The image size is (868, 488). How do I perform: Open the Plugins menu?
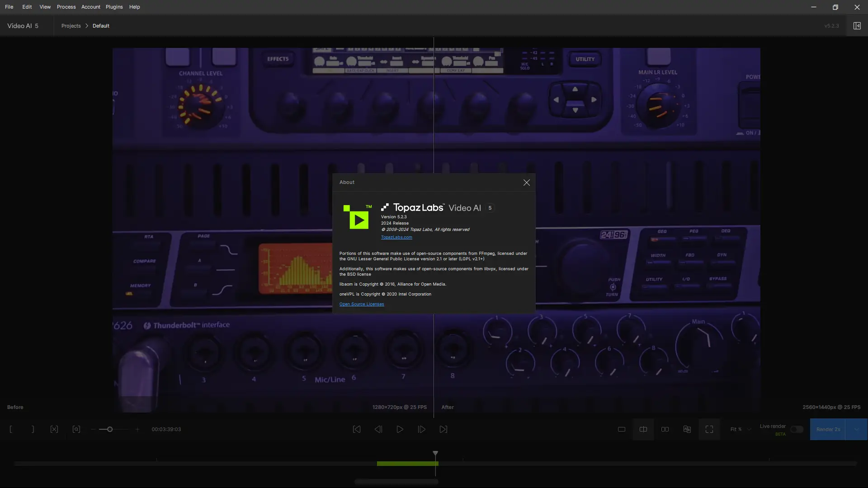(x=114, y=7)
